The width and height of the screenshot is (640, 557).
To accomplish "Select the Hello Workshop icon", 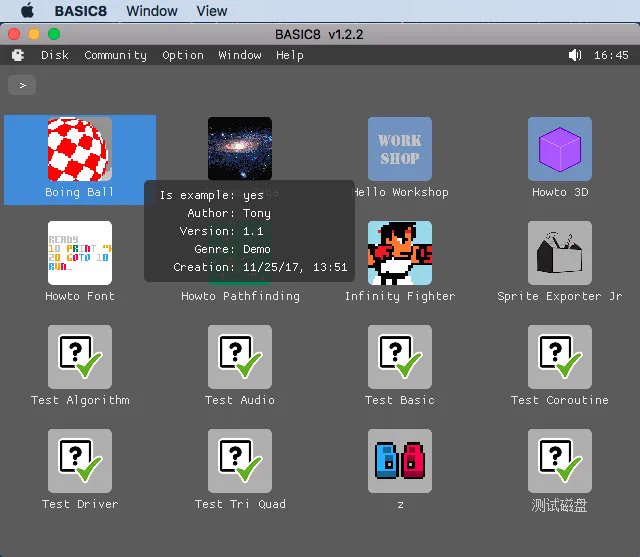I will coord(400,149).
